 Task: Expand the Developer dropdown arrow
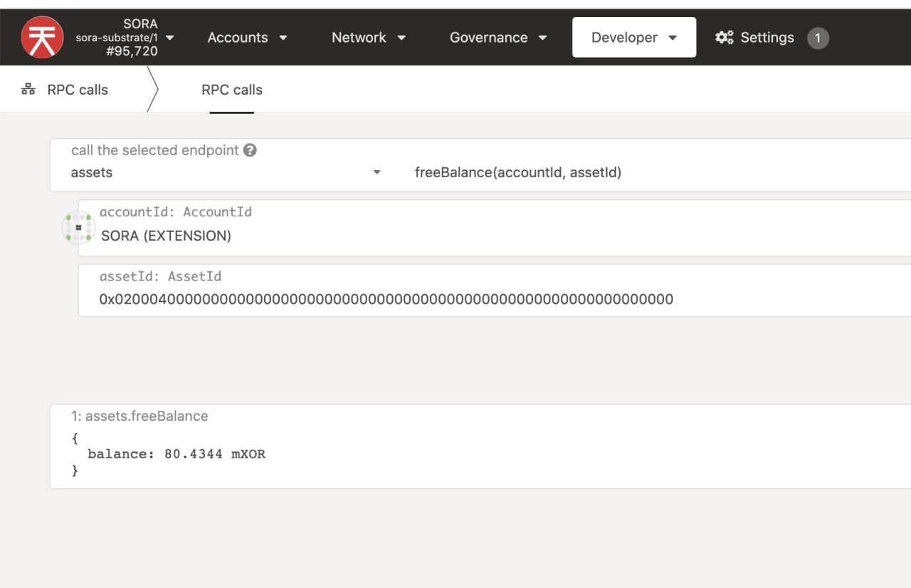click(x=673, y=38)
